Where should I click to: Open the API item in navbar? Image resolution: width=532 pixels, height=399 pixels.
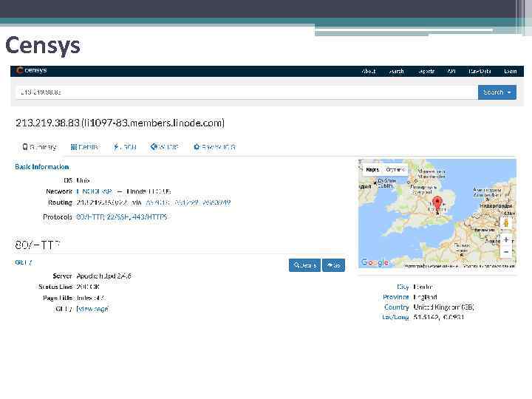[x=451, y=71]
